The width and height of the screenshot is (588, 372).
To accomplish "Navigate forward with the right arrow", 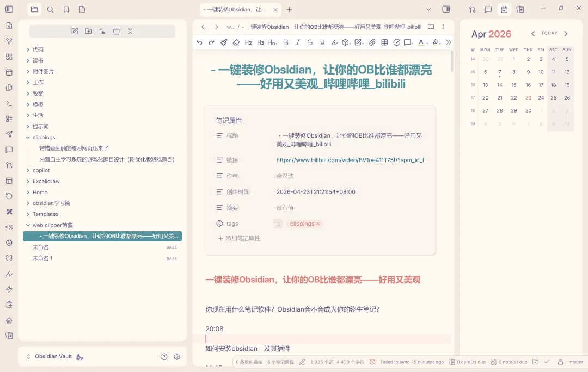I will click(x=216, y=27).
